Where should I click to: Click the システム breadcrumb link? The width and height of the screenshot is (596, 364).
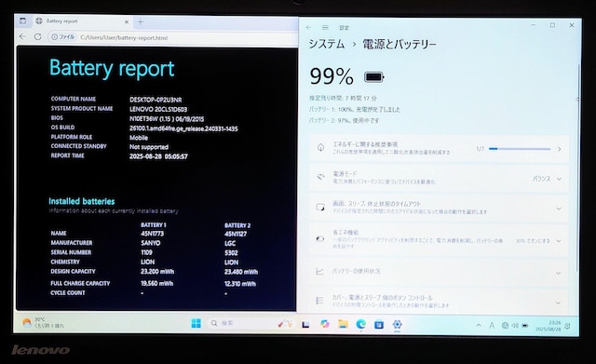(x=327, y=44)
